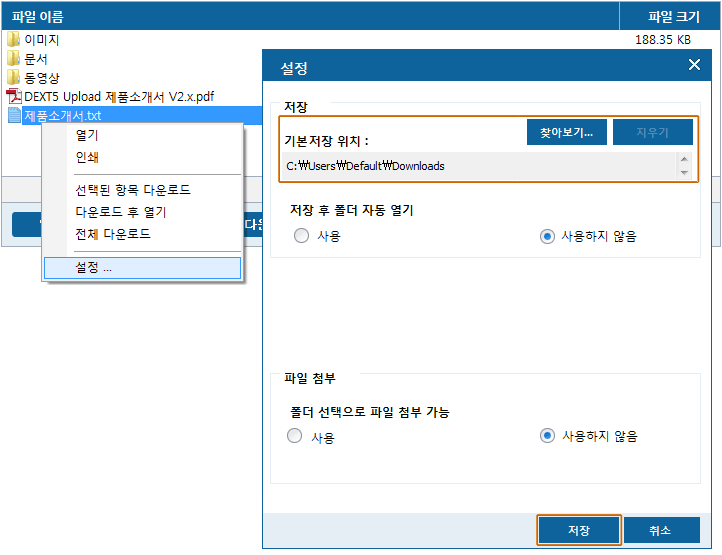Viewport: 722px width, 555px height.
Task: Select 사용하지 않음 for 저장 후 폴더 자동 열기
Action: click(x=547, y=236)
